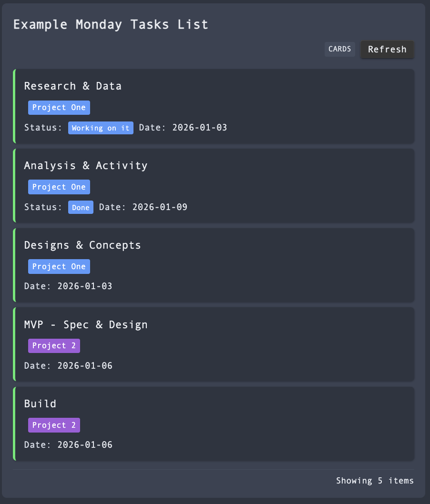The image size is (430, 504).
Task: Click the 'Done' status badge
Action: point(81,207)
